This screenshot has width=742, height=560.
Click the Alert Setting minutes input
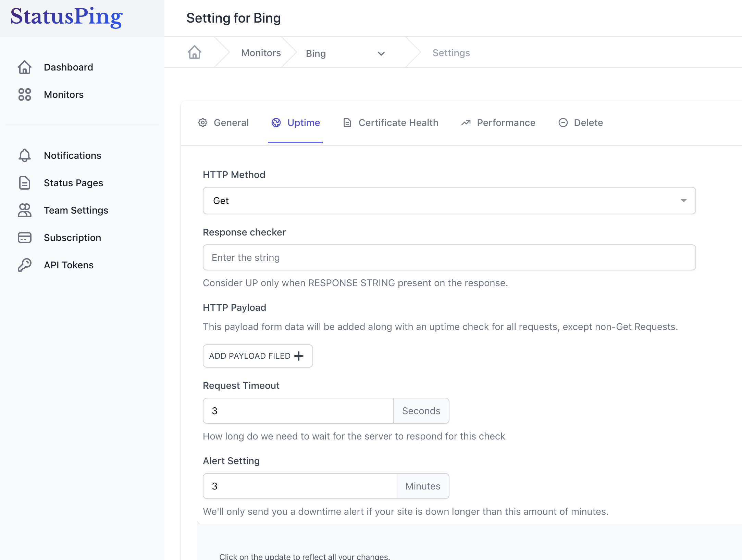click(x=300, y=486)
